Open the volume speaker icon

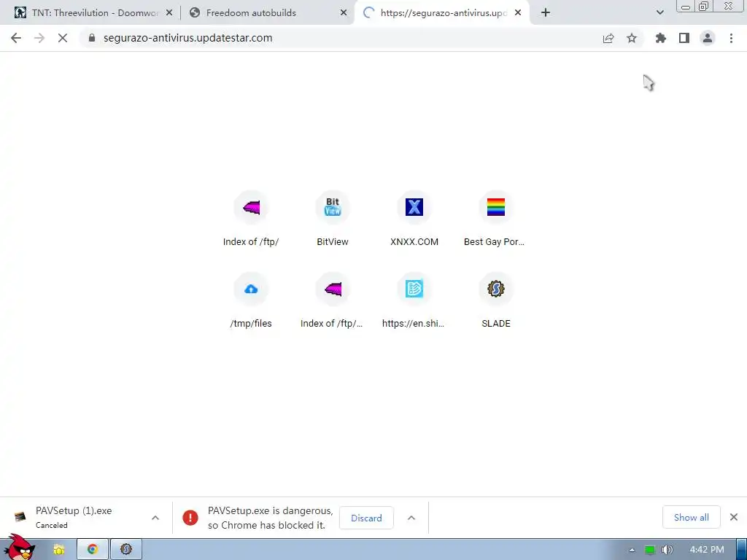667,550
